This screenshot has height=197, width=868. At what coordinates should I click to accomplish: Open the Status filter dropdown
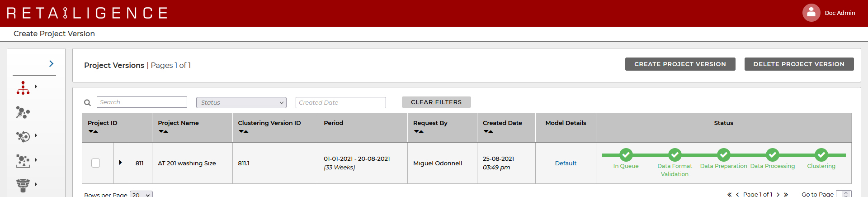(241, 102)
